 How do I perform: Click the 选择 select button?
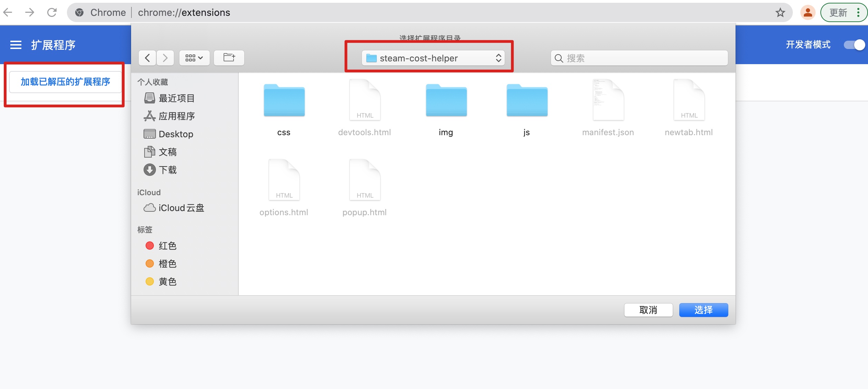click(703, 310)
